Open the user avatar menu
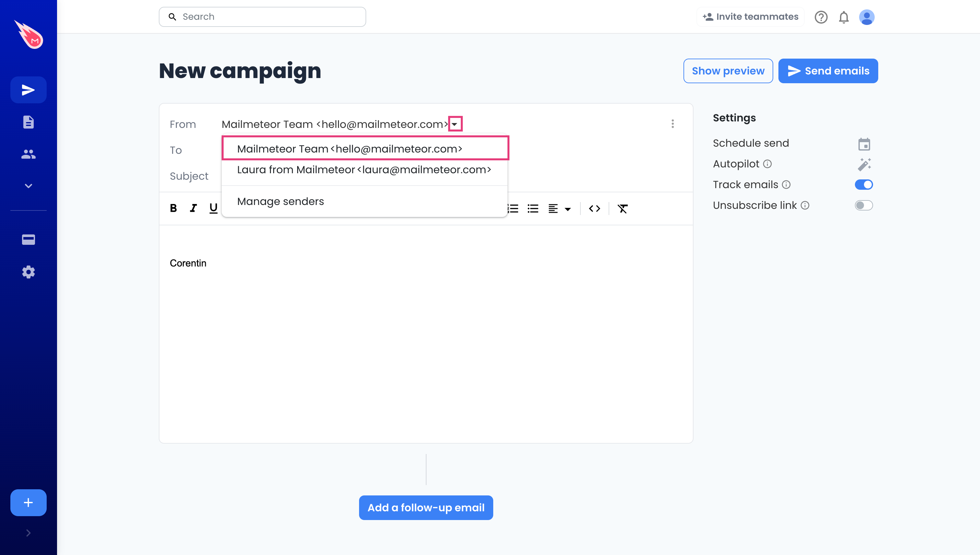 (867, 17)
